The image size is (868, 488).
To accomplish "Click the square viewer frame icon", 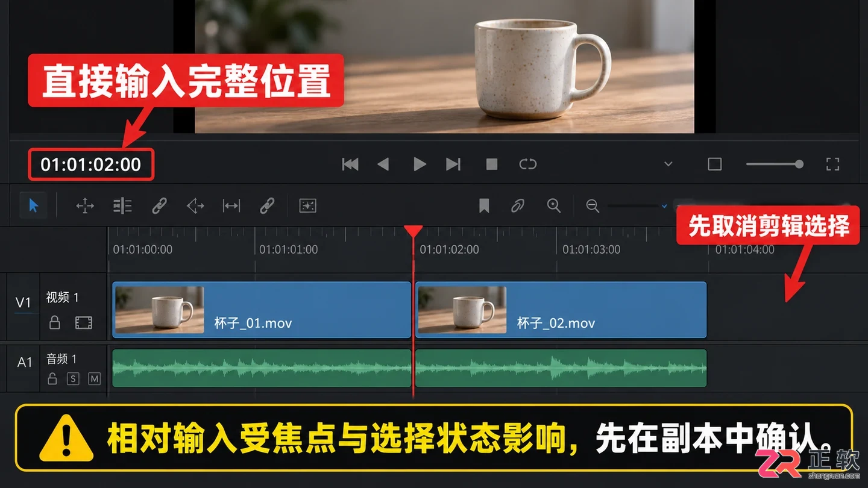I will click(714, 164).
